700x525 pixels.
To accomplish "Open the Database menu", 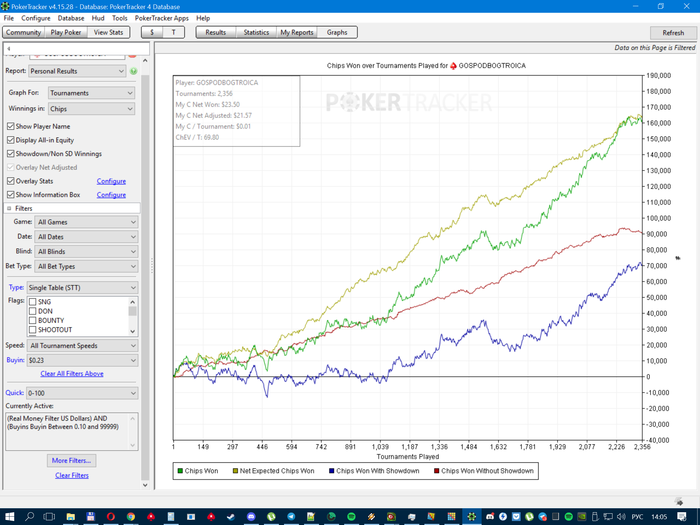I will [71, 18].
